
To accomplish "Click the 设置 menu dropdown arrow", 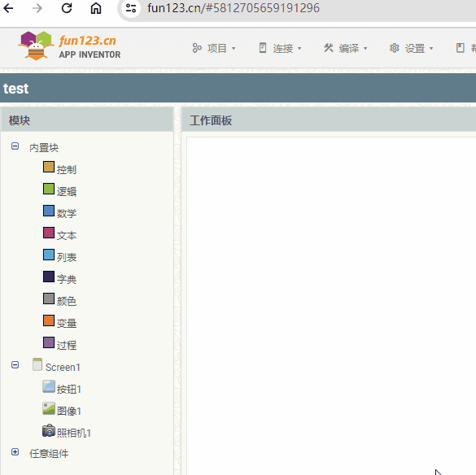I will [x=431, y=48].
